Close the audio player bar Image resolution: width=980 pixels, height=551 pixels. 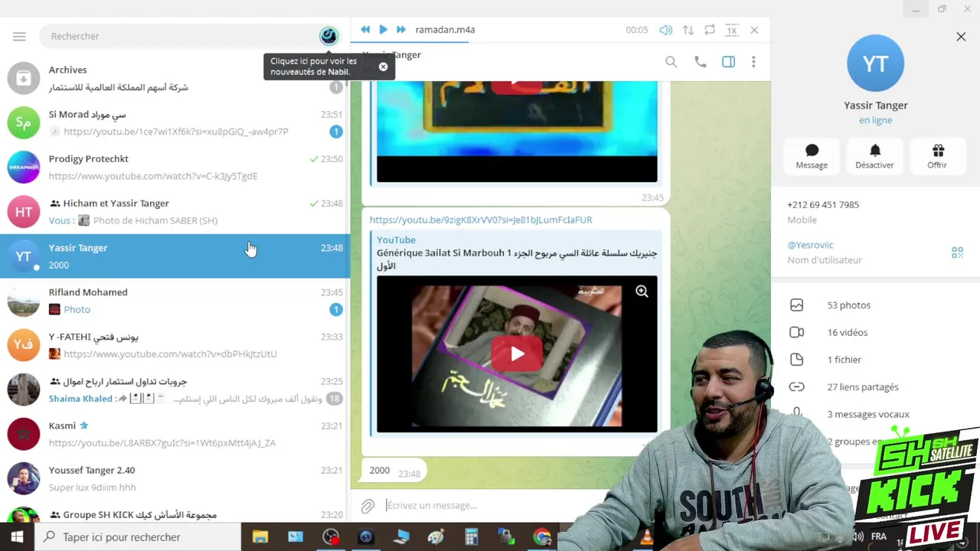[x=754, y=30]
